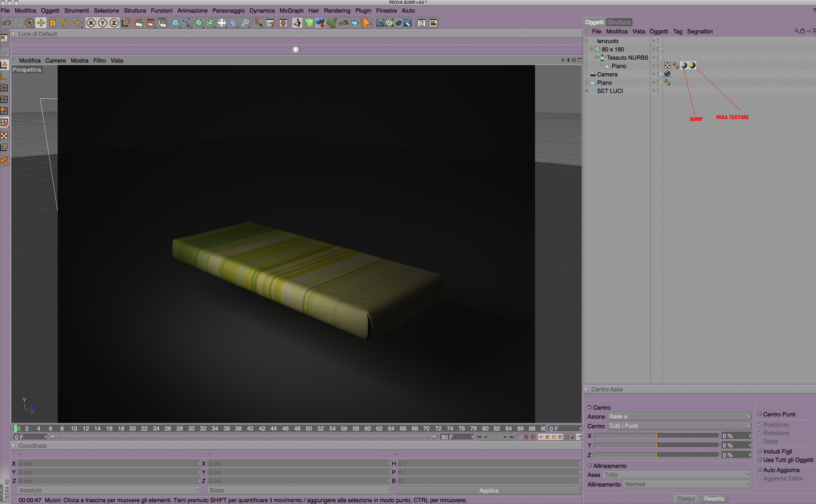Click the Undo arrow icon
816x504 pixels.
pyautogui.click(x=6, y=23)
